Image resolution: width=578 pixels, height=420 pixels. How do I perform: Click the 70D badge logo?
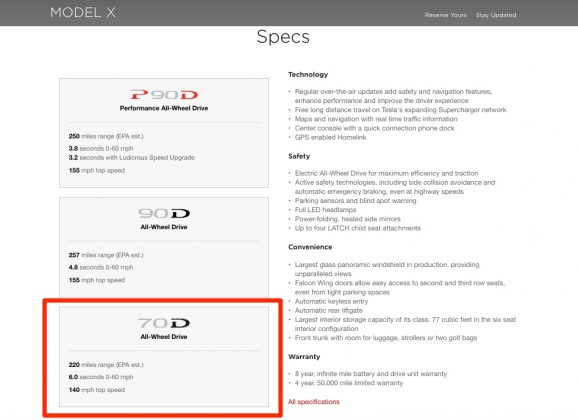[164, 323]
